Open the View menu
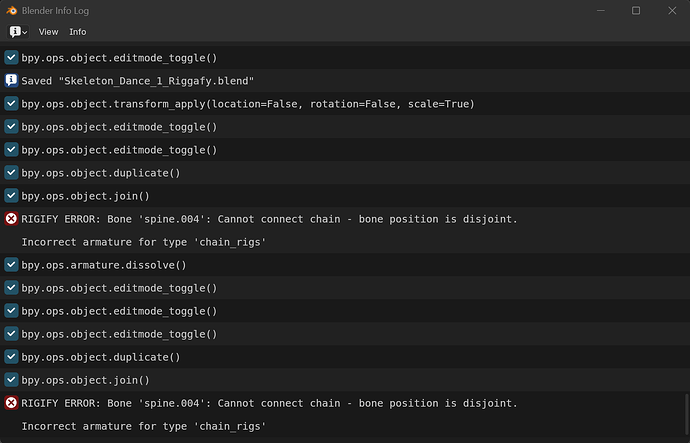This screenshot has height=443, width=690. pyautogui.click(x=48, y=32)
